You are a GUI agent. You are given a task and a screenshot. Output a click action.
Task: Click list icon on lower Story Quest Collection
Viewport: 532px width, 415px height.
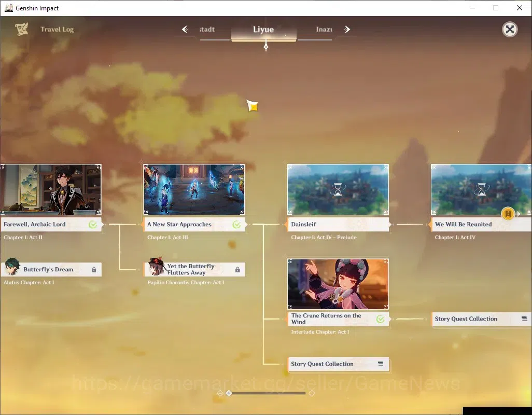pyautogui.click(x=381, y=364)
